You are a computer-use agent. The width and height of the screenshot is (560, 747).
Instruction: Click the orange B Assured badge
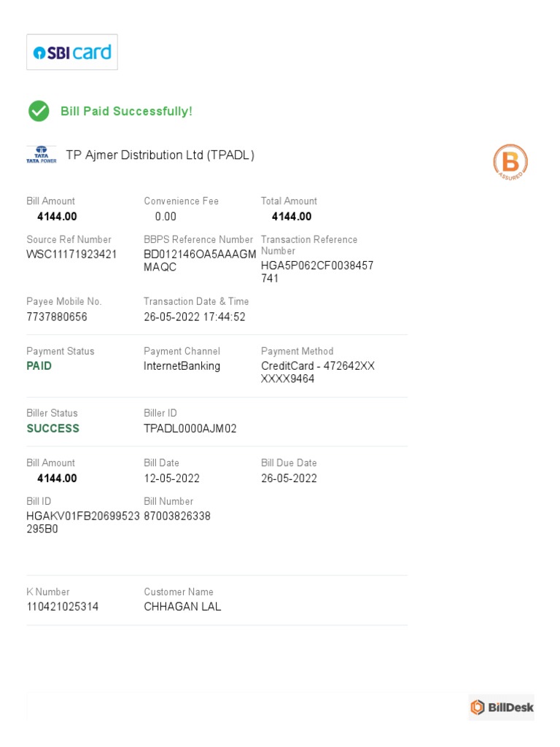click(x=510, y=162)
